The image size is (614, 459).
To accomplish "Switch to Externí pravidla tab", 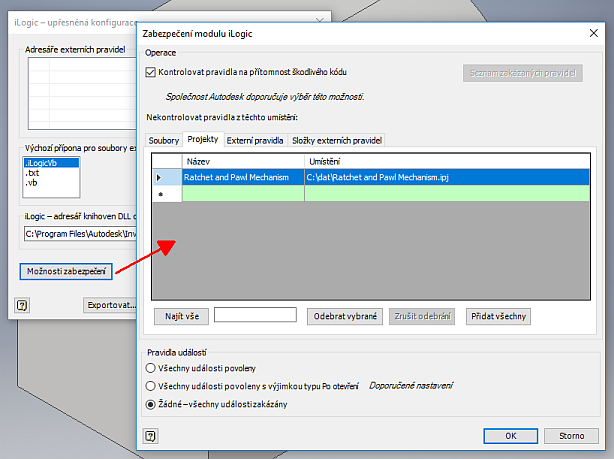I will pyautogui.click(x=255, y=140).
